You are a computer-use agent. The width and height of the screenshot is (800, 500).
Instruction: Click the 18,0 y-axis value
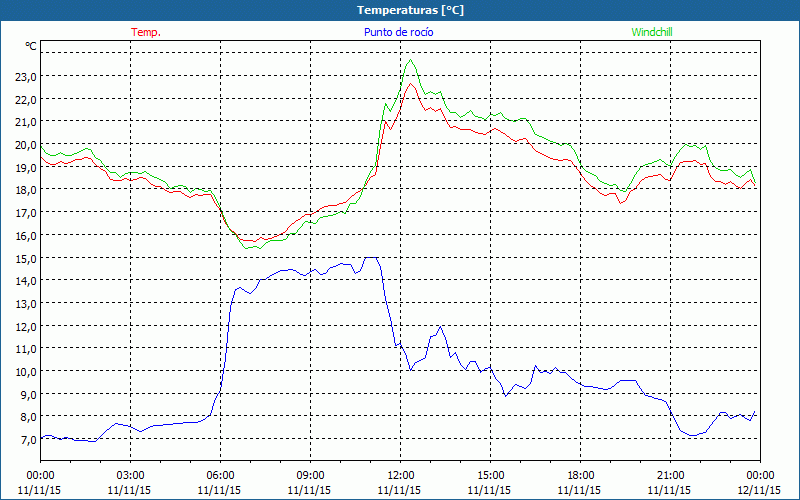point(26,190)
